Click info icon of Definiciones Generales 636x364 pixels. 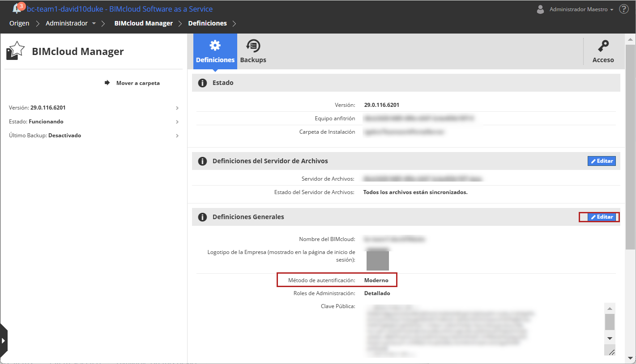pyautogui.click(x=202, y=217)
